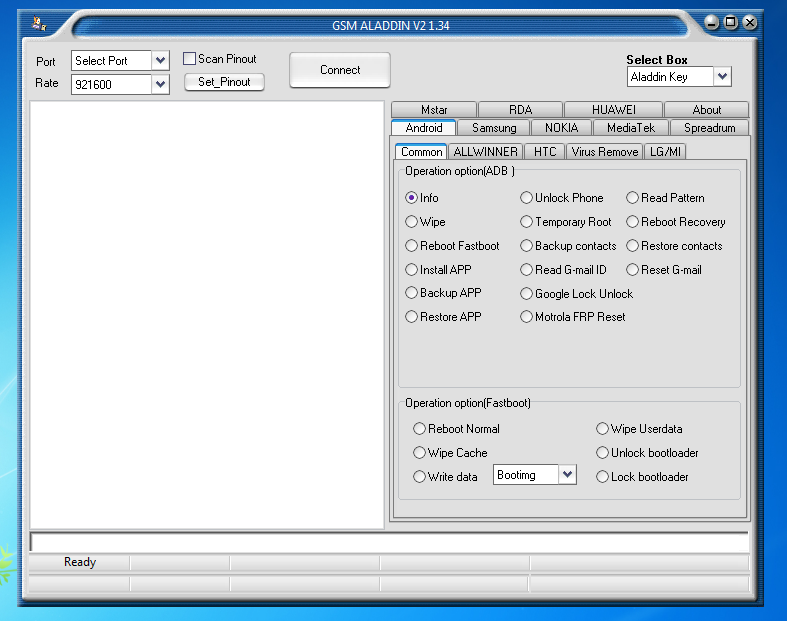
Task: Open the About tab
Action: point(706,109)
